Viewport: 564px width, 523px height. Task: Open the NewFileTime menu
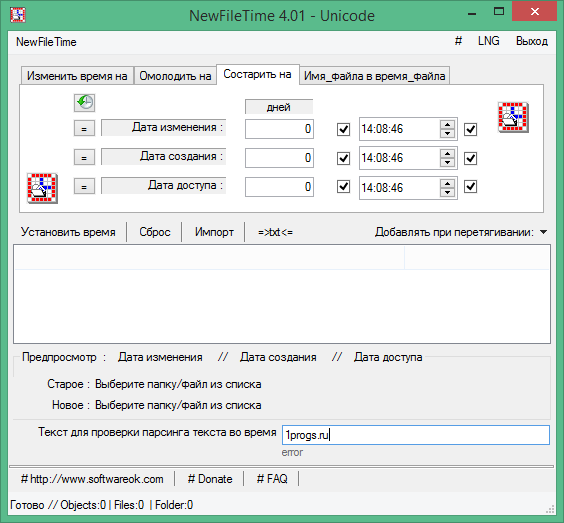[x=46, y=42]
